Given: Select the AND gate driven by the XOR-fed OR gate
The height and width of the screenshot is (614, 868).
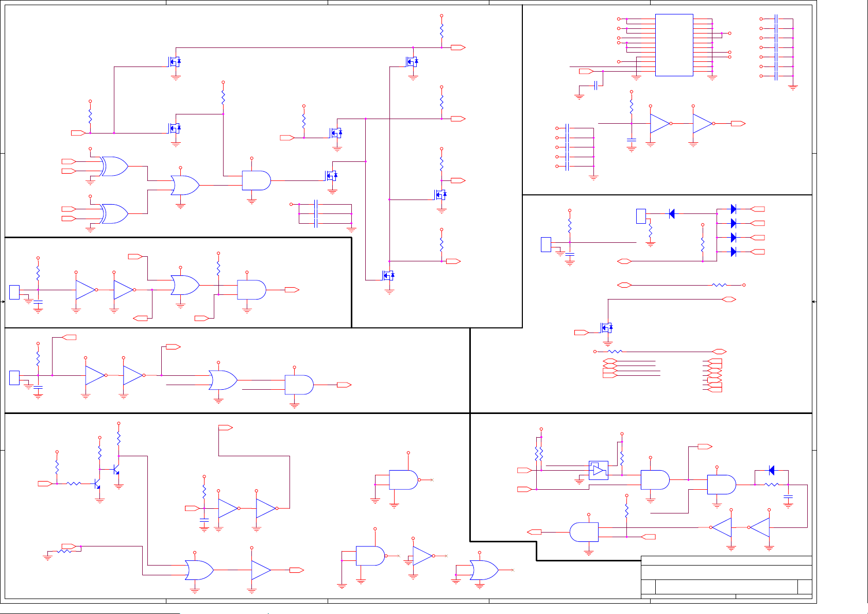Looking at the screenshot, I should click(x=257, y=180).
